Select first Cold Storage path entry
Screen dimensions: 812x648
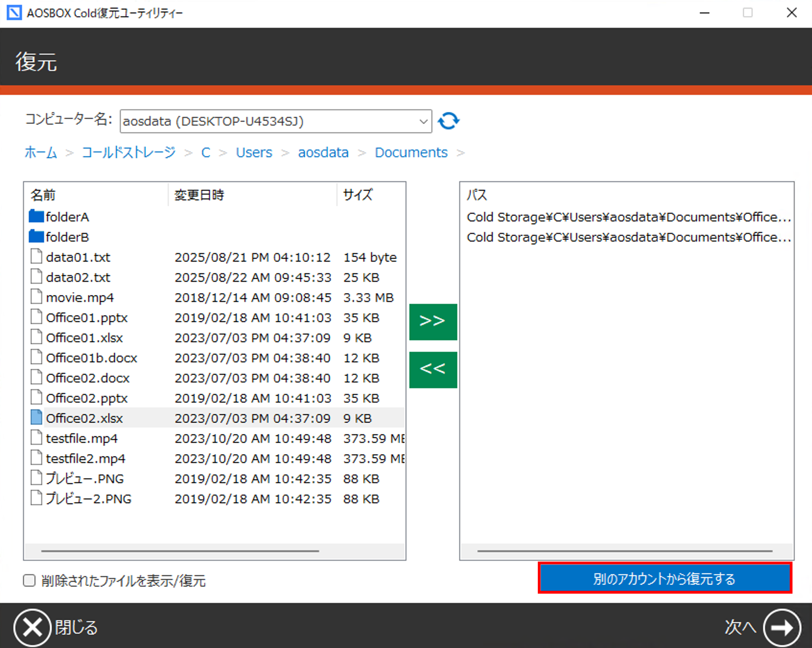(628, 217)
